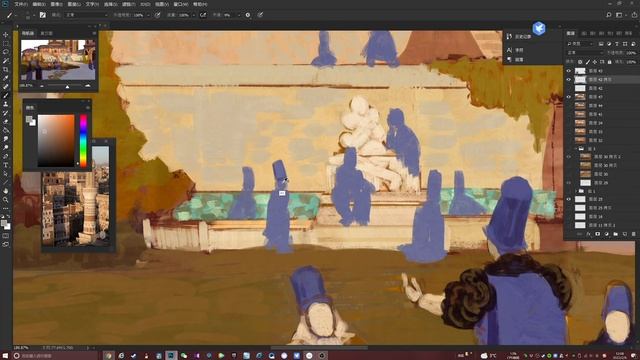Click the foreground color swatch in toolbox
This screenshot has height=360, width=640.
click(x=4, y=223)
